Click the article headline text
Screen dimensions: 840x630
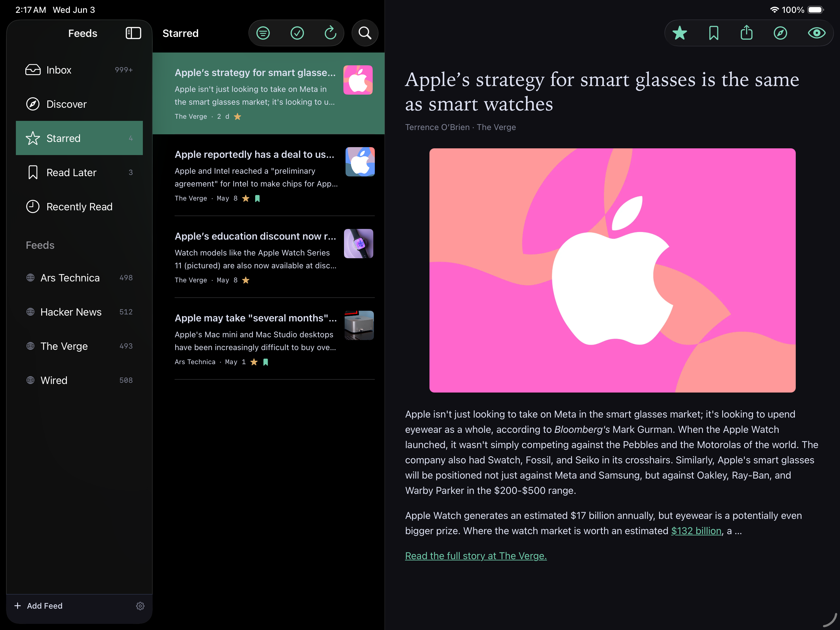tap(602, 92)
